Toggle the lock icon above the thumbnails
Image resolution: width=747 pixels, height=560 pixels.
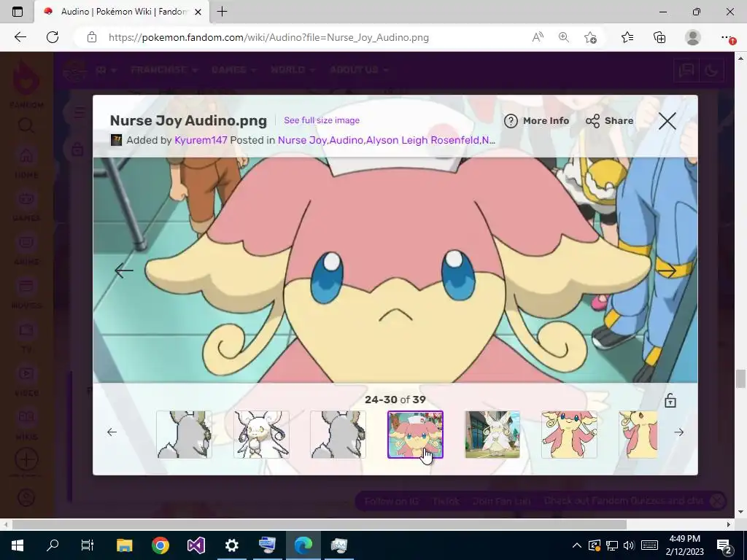point(670,400)
